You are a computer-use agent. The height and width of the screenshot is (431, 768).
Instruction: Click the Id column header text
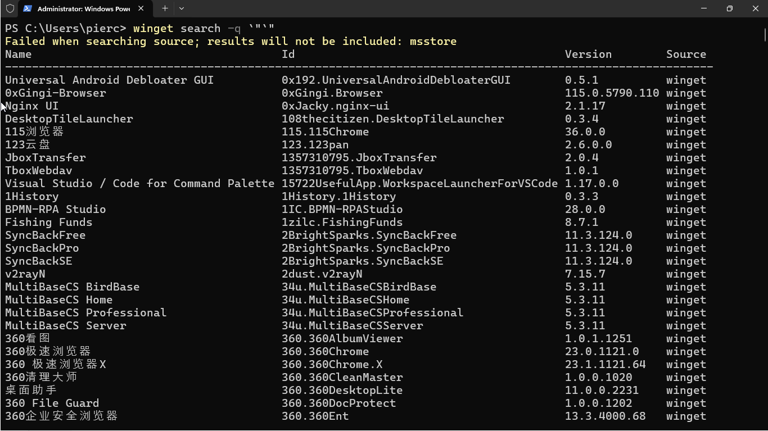coord(288,54)
